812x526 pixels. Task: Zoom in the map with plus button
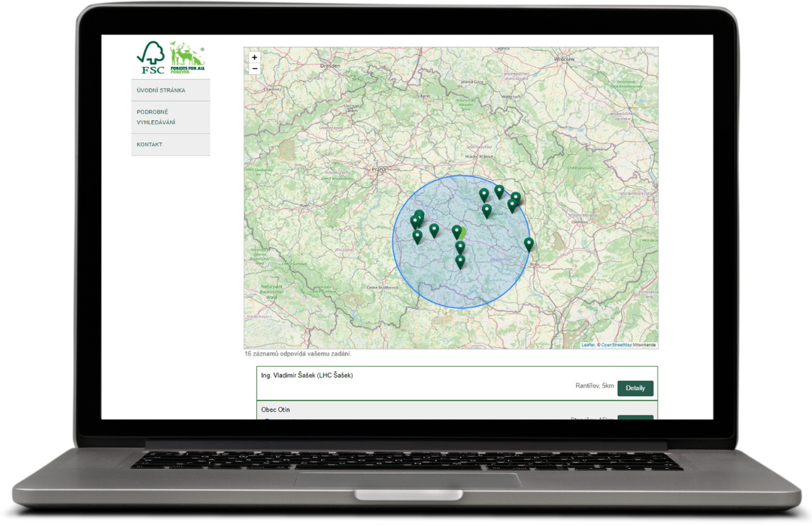pyautogui.click(x=254, y=57)
